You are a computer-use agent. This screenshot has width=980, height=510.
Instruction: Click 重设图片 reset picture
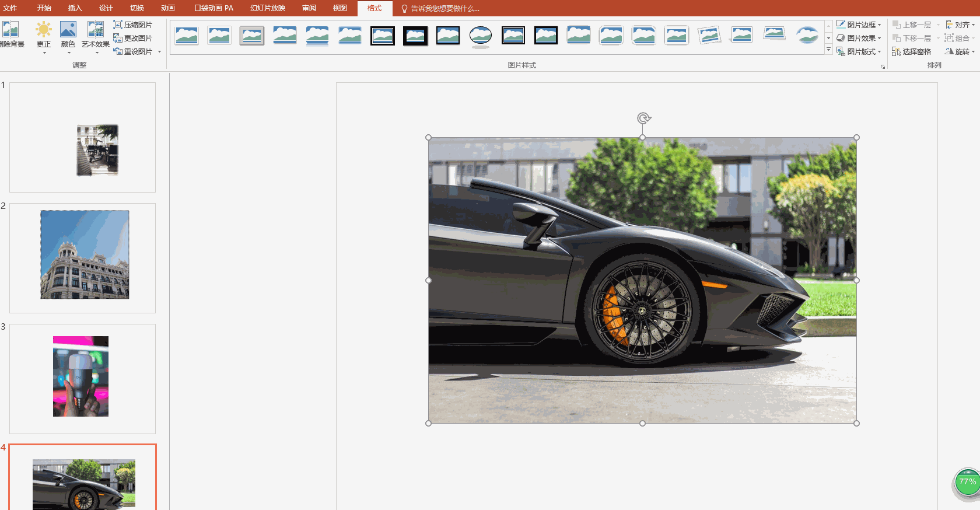pos(133,51)
